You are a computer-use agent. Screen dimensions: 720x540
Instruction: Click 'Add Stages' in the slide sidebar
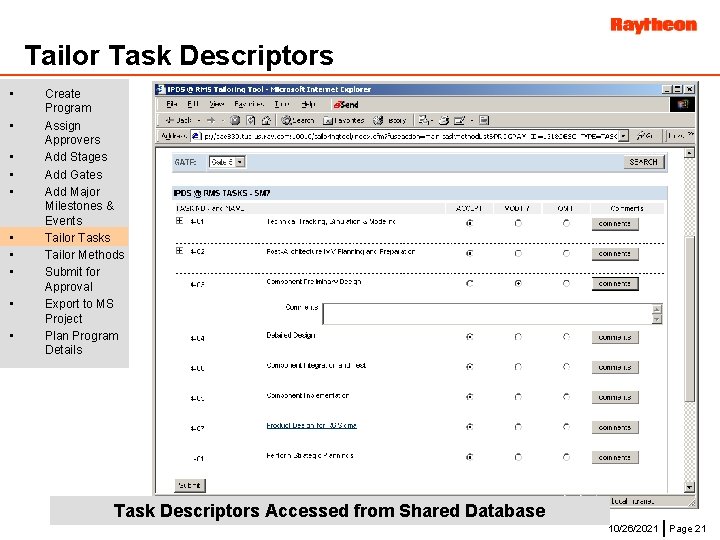(76, 157)
